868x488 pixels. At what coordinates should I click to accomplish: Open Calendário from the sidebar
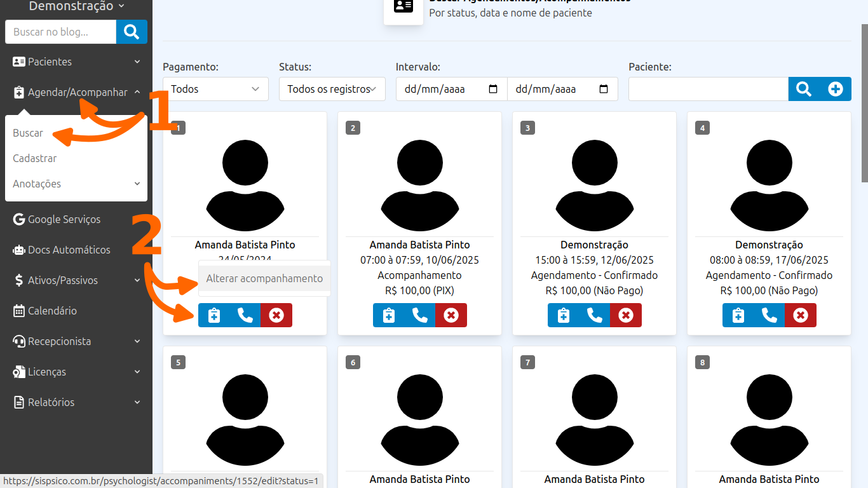tap(52, 311)
